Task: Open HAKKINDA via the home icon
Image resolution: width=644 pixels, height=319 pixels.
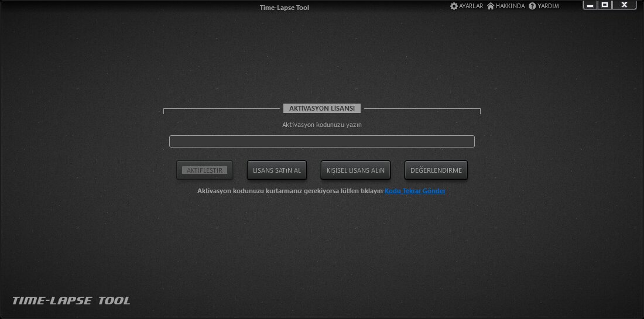Action: 491,6
